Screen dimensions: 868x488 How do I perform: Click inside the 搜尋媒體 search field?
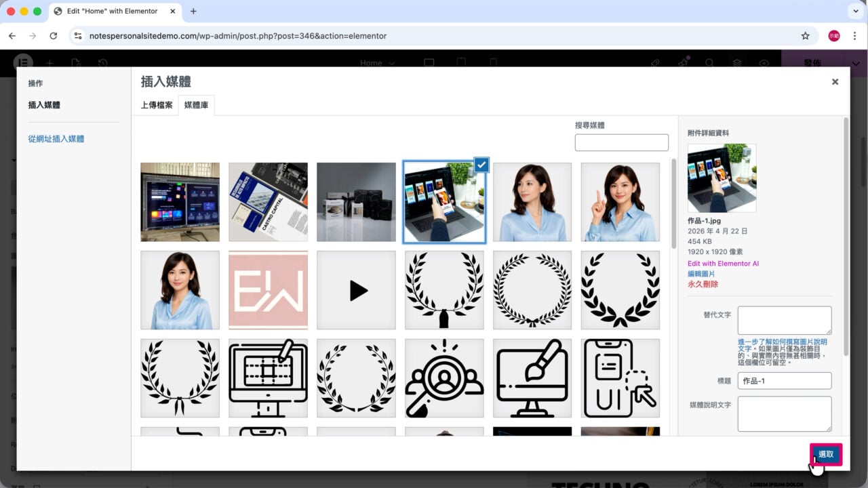pos(621,142)
